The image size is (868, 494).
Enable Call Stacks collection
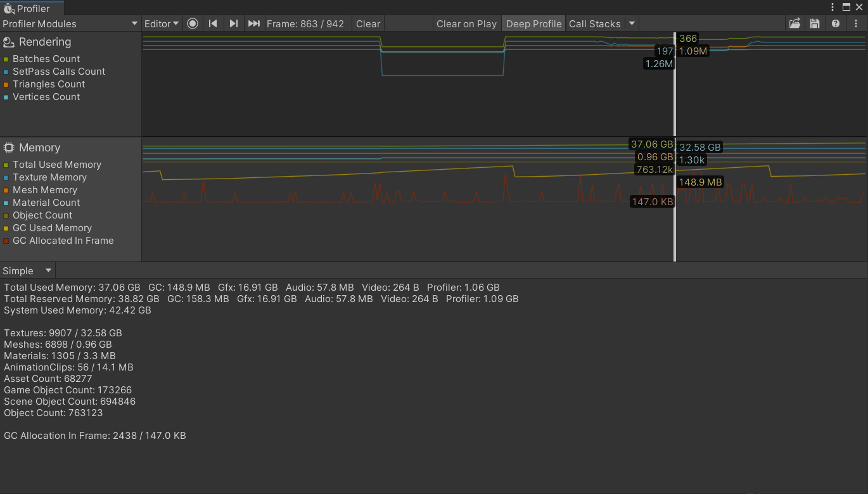(x=594, y=23)
